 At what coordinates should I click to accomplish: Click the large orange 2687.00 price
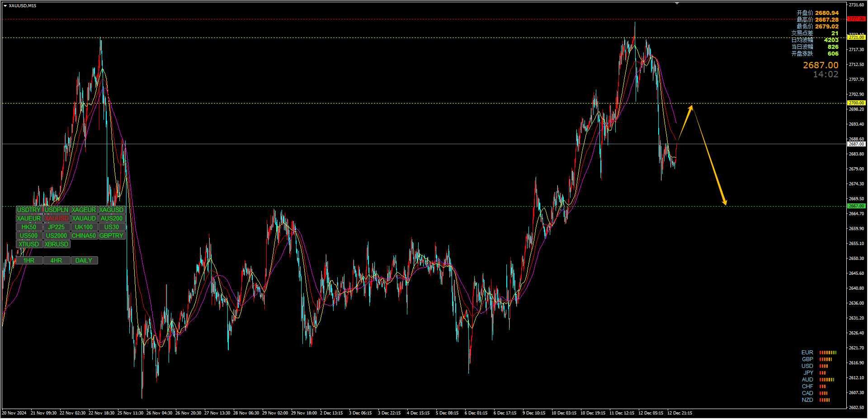[x=821, y=66]
